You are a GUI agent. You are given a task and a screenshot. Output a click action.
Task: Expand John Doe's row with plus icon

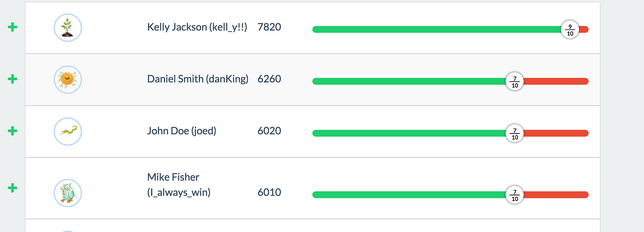12,131
